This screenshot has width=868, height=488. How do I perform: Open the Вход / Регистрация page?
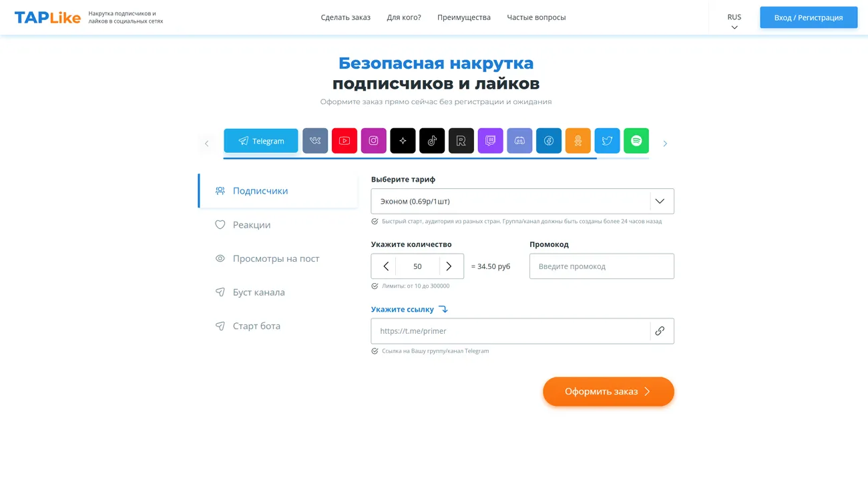click(809, 17)
